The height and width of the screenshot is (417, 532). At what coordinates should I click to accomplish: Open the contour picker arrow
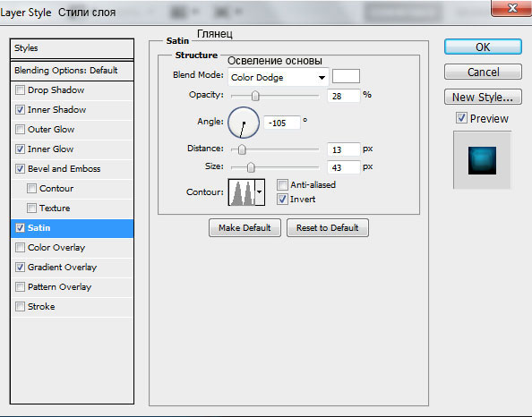point(260,191)
